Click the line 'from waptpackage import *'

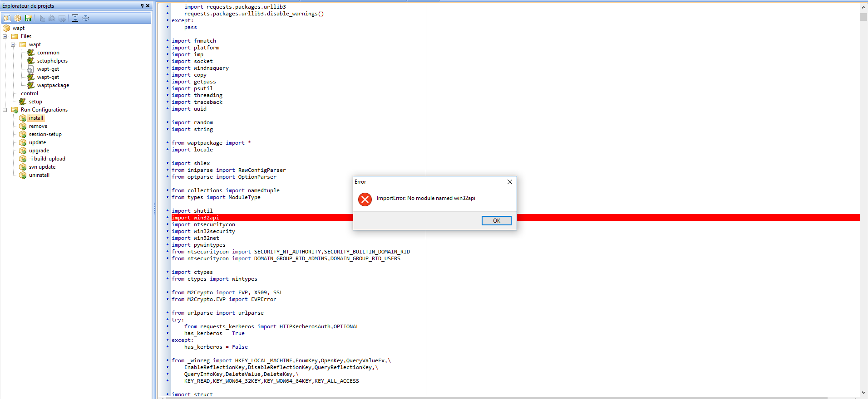211,143
